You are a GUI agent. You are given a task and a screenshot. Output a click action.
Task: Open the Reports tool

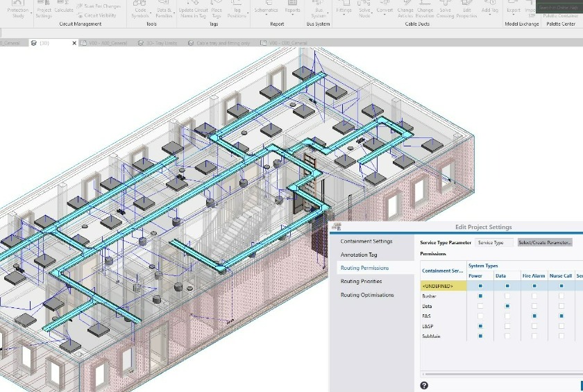click(292, 7)
